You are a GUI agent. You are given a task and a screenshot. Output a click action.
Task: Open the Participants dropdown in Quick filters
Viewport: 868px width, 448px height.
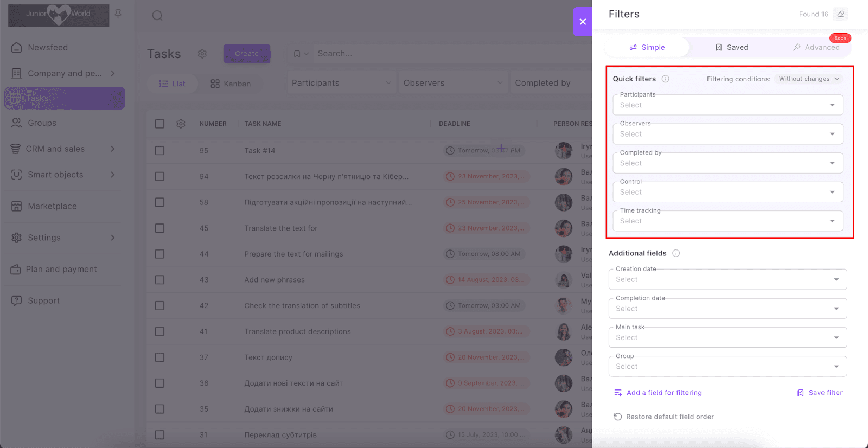[727, 105]
